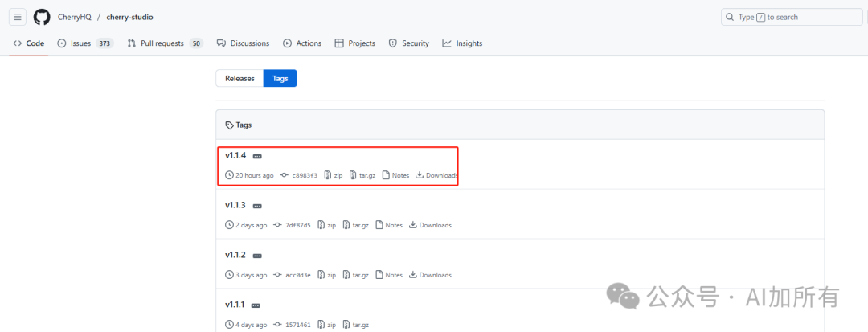Open the Pull requests tab
This screenshot has width=868, height=332.
click(x=165, y=43)
